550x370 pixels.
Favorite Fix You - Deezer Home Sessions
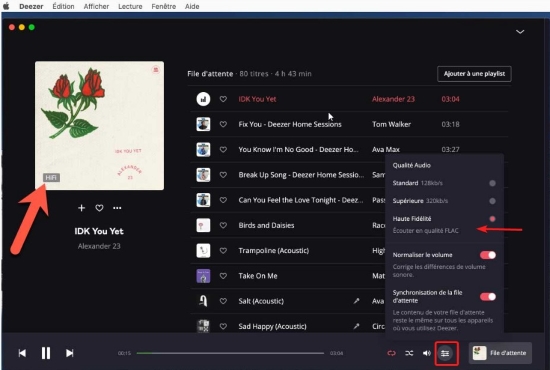[223, 125]
